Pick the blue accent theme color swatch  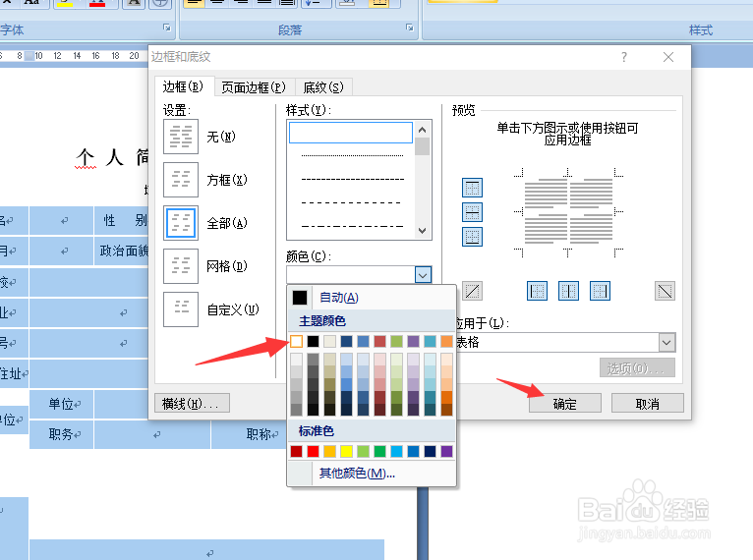tap(364, 341)
